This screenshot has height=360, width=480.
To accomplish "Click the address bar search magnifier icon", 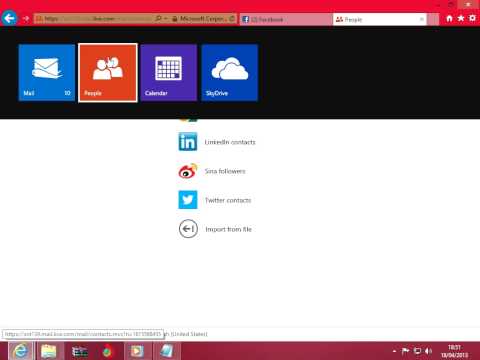I will pos(158,19).
